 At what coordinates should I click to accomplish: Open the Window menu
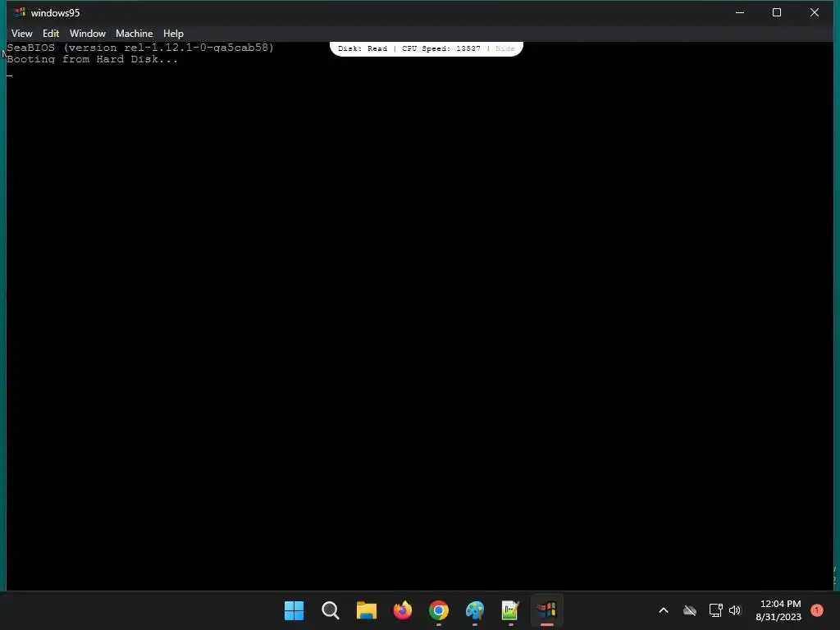[87, 33]
